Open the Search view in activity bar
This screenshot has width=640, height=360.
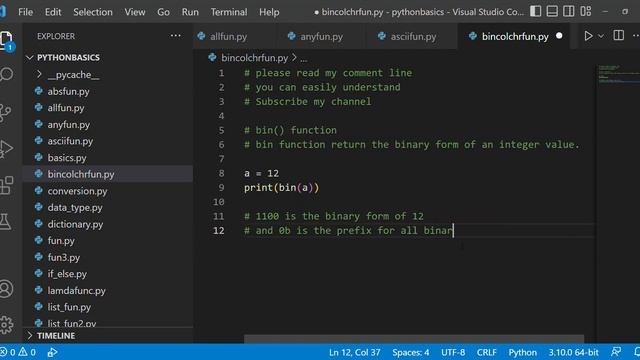tap(6, 74)
